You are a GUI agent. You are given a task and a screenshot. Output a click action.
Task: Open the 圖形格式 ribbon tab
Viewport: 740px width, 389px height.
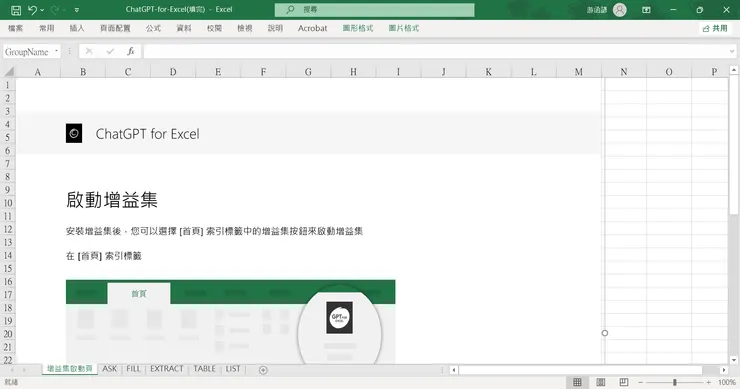(358, 28)
